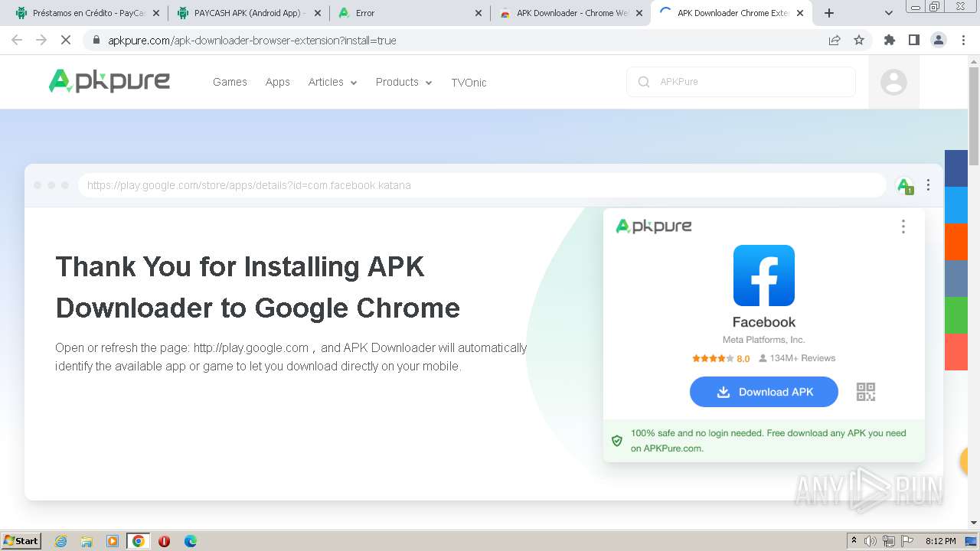The height and width of the screenshot is (551, 980).
Task: Show hidden tray icons arrow
Action: click(x=854, y=541)
